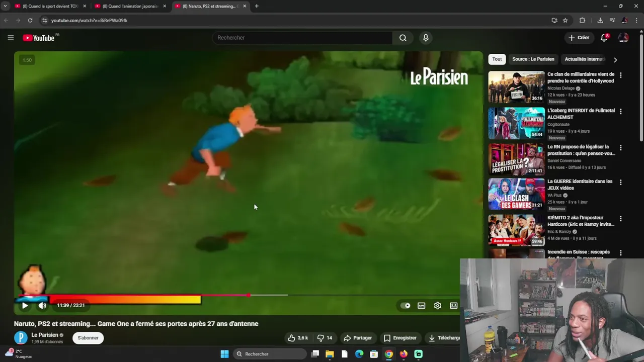Mute the video with speaker icon
644x362 pixels.
[x=43, y=305]
